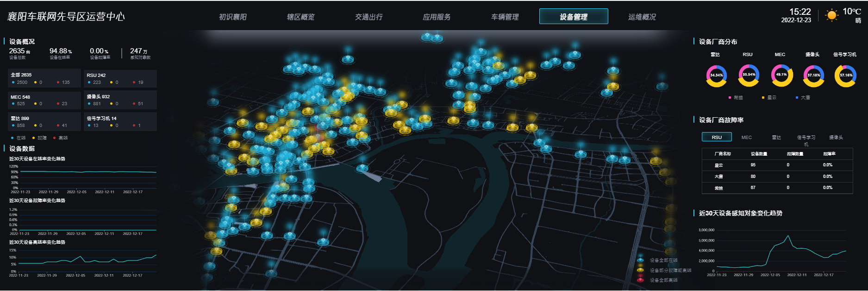Click the red 设备全部离线 legend marker

click(x=640, y=280)
